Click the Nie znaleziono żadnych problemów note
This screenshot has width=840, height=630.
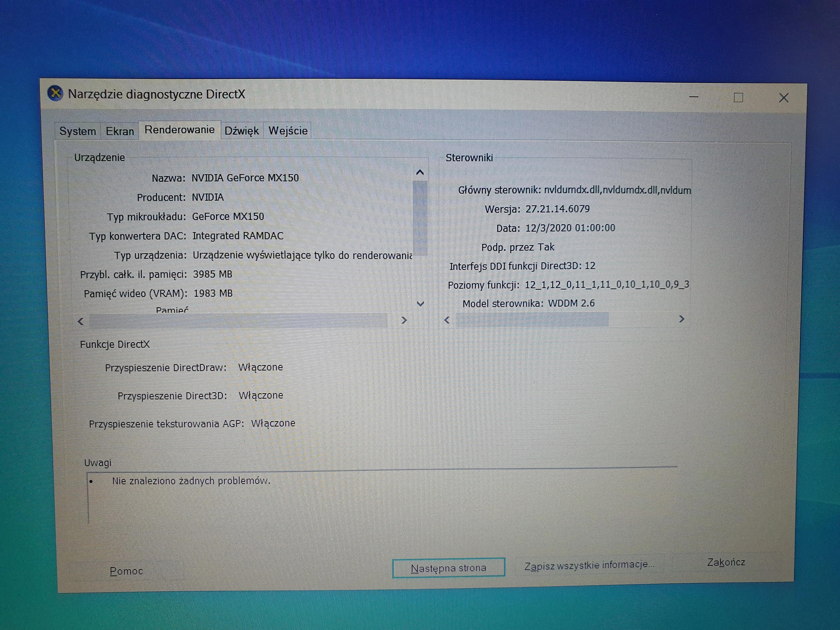[191, 481]
